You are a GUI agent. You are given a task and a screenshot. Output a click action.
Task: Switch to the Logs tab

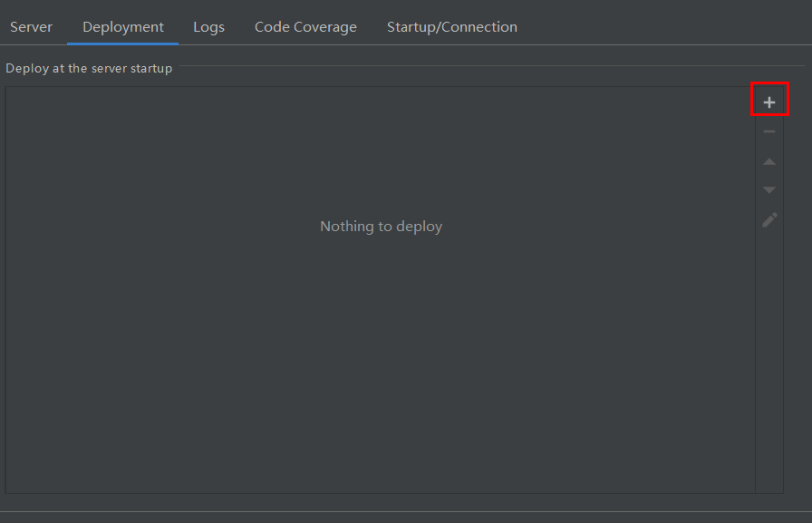[x=208, y=27]
